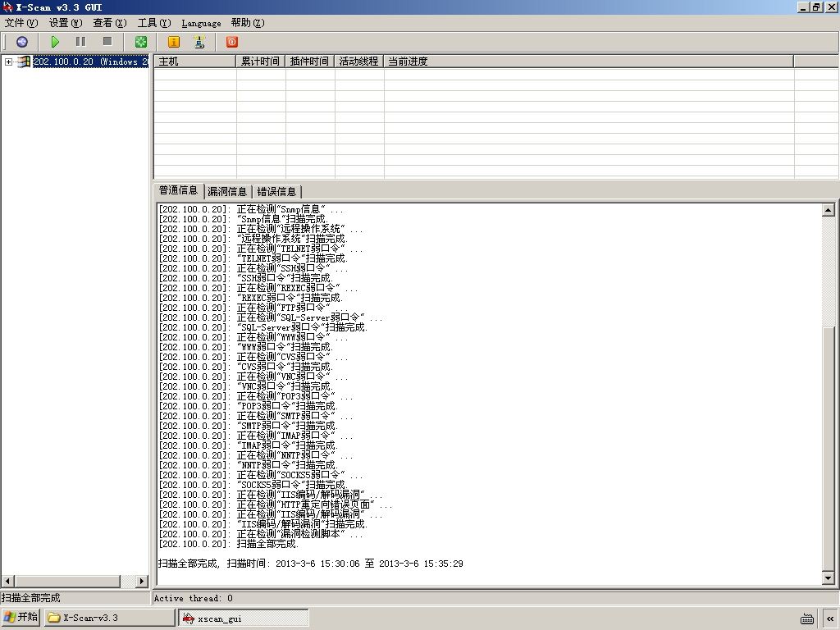Switch to the 漏洞信息 tab
This screenshot has width=840, height=630.
pyautogui.click(x=227, y=192)
